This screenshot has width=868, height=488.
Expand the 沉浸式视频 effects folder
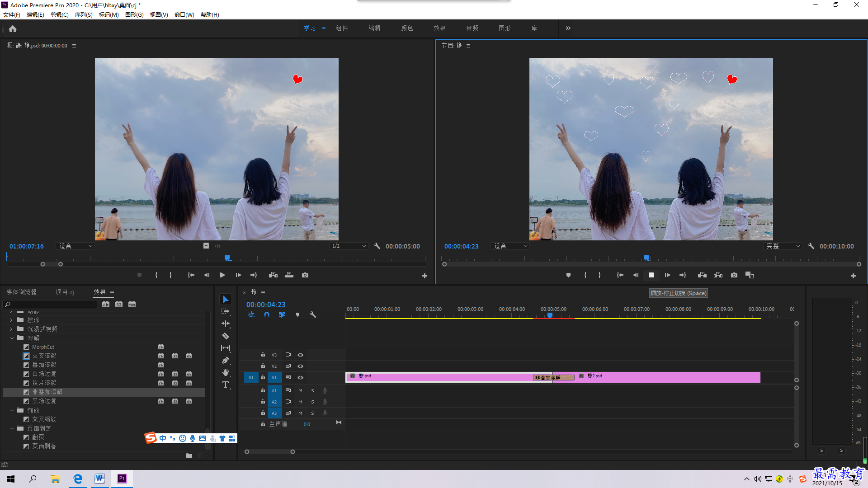click(x=11, y=329)
